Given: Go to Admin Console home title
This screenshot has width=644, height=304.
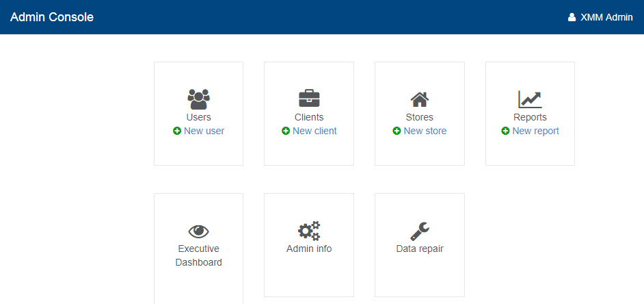Looking at the screenshot, I should 52,17.
